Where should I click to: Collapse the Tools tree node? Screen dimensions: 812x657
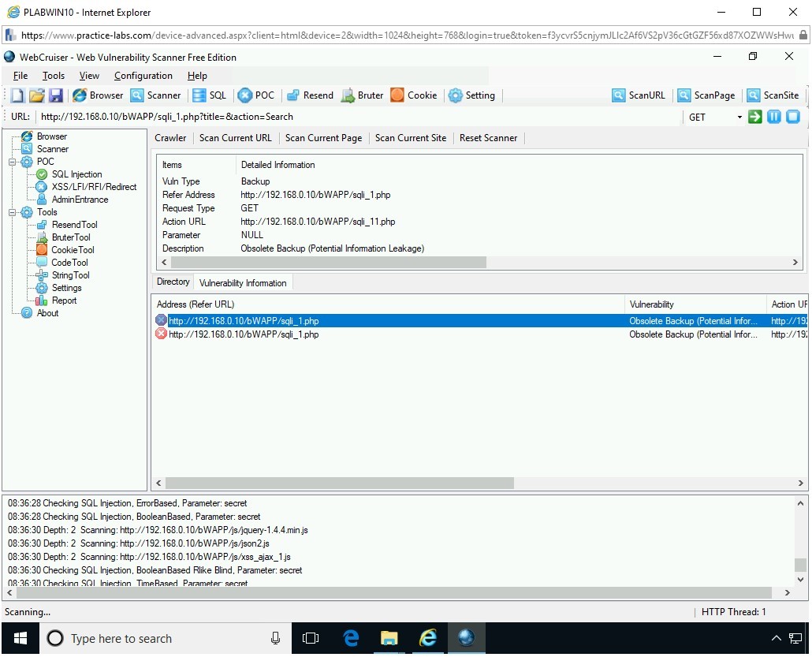(x=13, y=212)
